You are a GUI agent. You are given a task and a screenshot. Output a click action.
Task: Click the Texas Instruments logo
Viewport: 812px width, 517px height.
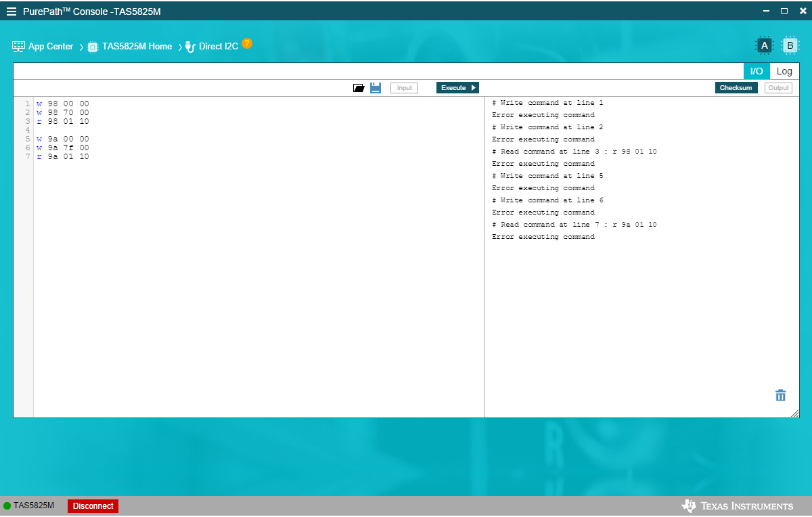pyautogui.click(x=737, y=505)
